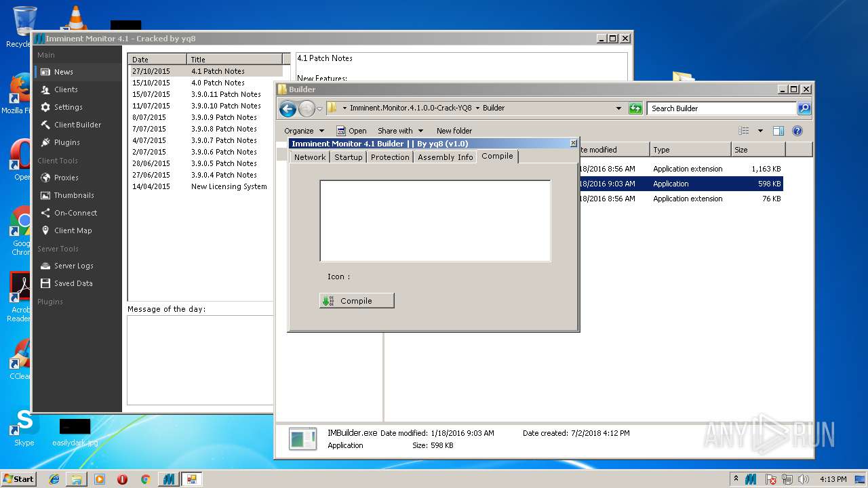Screen dimensions: 868x488
Task: Sort files by Date modified column
Action: pos(614,150)
